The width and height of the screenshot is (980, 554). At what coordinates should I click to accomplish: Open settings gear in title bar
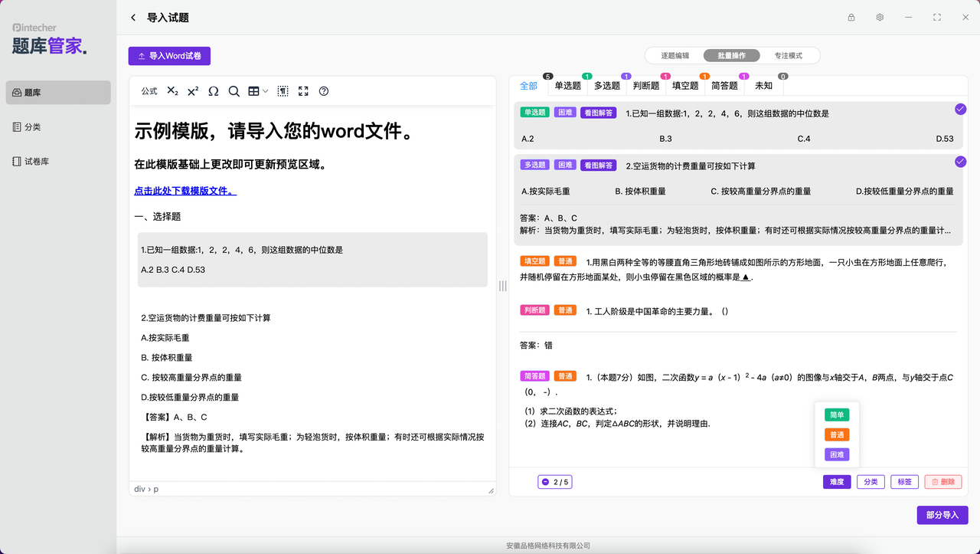pos(880,18)
